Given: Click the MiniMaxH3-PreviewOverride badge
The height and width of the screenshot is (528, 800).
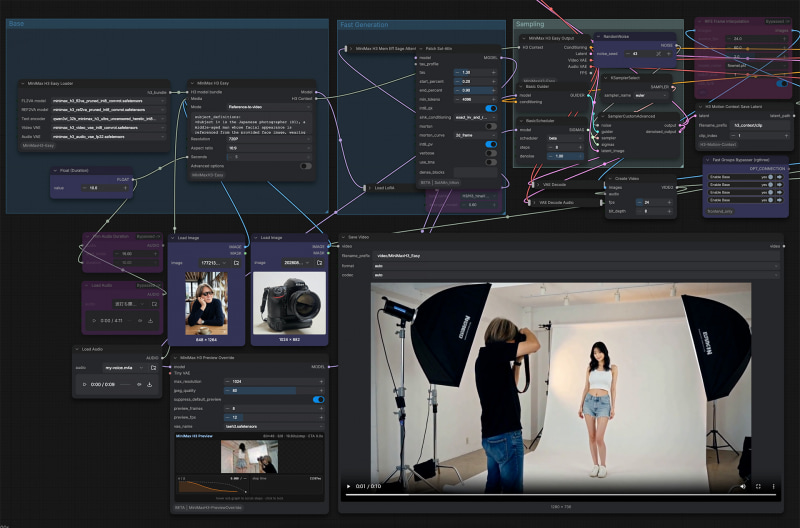Looking at the screenshot, I should 215,508.
